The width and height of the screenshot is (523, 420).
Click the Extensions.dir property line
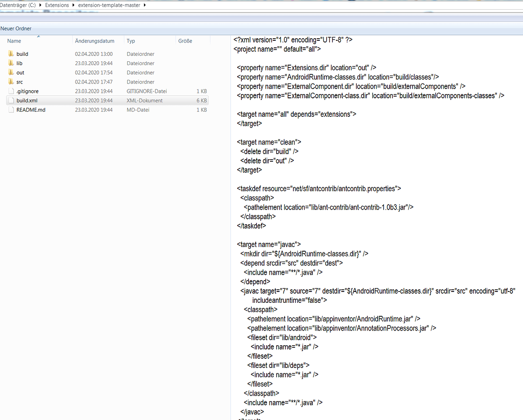point(306,68)
